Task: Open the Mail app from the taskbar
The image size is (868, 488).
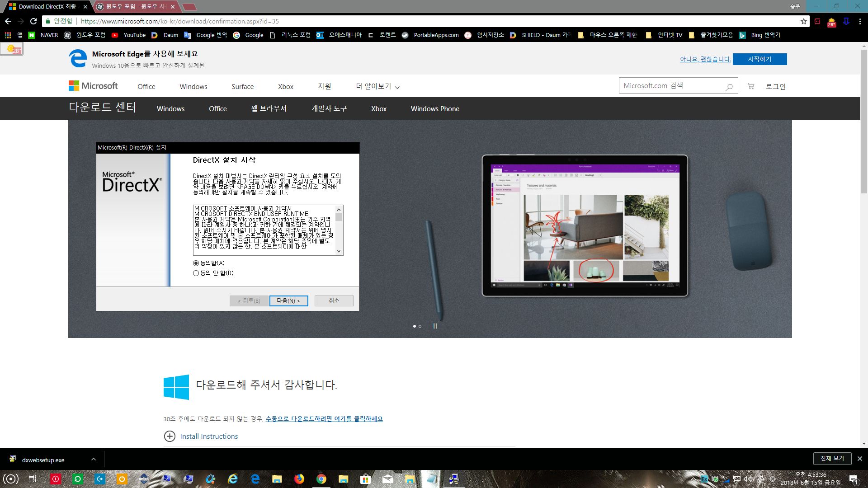Action: [x=387, y=479]
